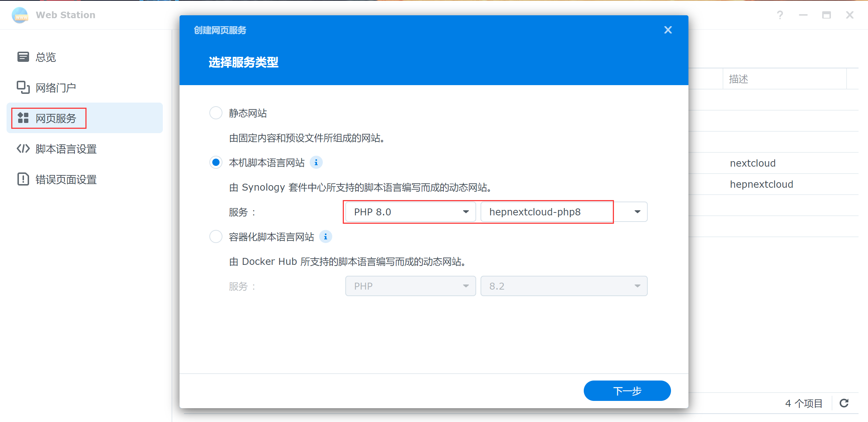Click the 描述 column header
Viewport: 868px width, 422px height.
point(738,79)
